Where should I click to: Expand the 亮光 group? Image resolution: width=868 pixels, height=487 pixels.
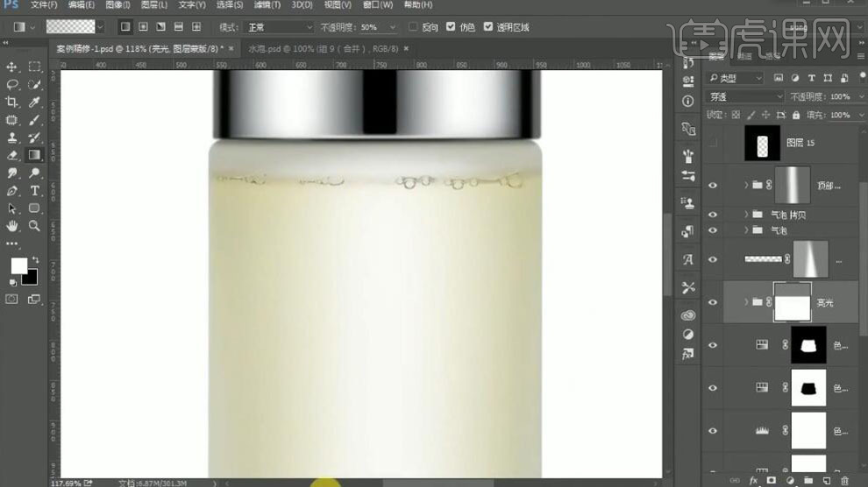tap(745, 302)
